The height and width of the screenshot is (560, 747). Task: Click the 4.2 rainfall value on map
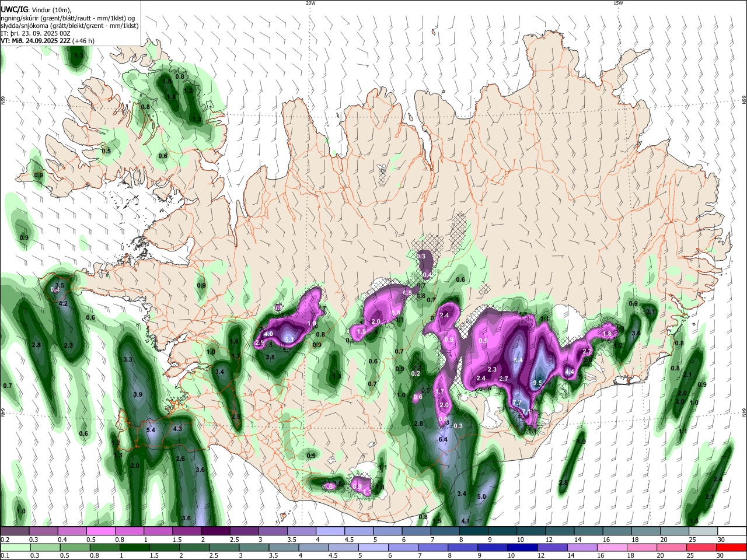tap(64, 304)
